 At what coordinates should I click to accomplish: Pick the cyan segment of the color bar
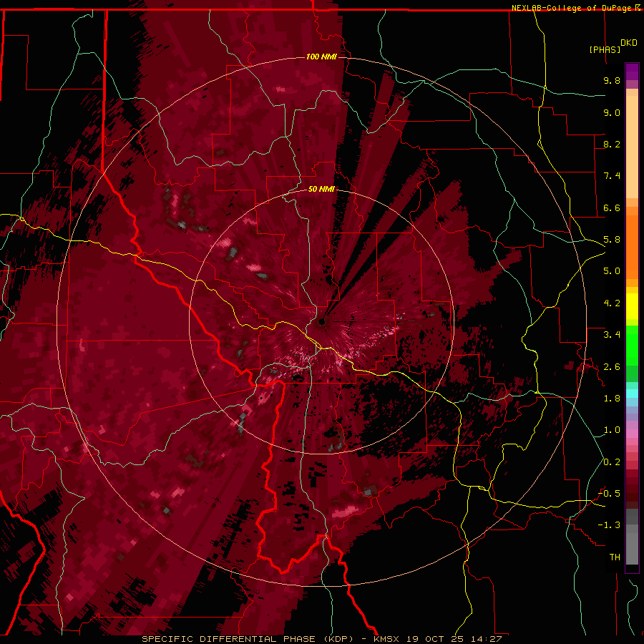pyautogui.click(x=632, y=394)
